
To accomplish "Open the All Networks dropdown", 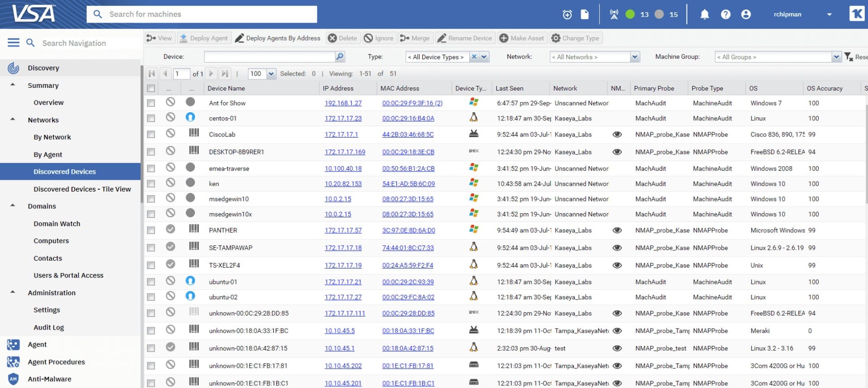I will 634,57.
